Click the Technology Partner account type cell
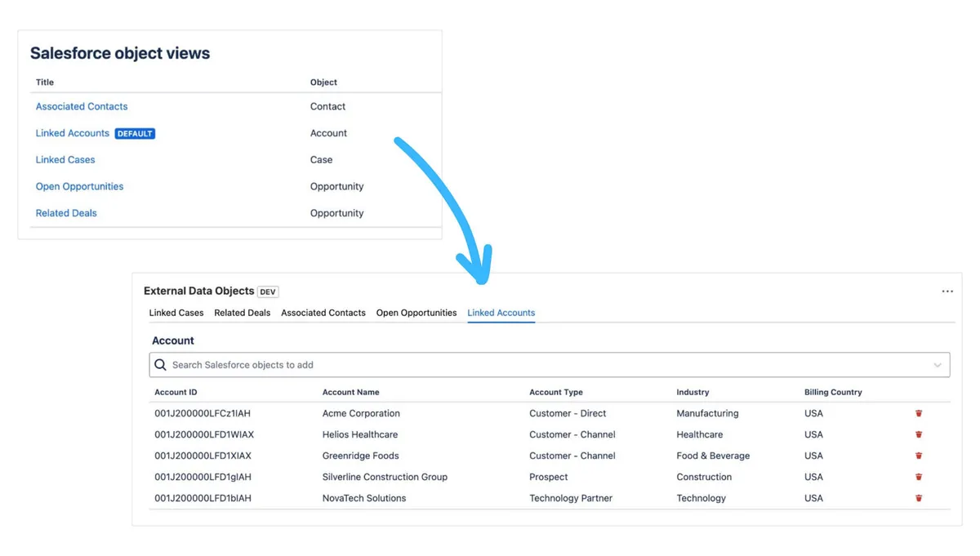Image resolution: width=980 pixels, height=556 pixels. [571, 498]
